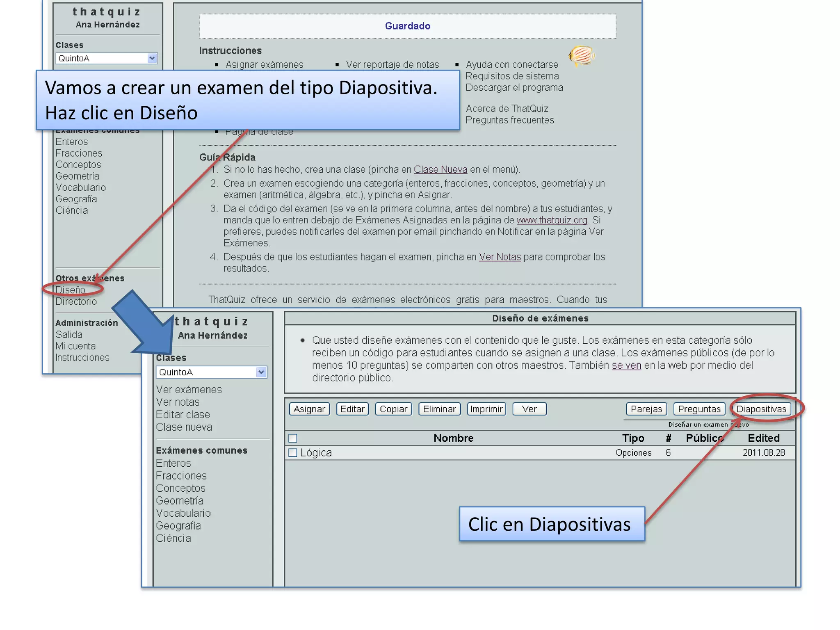Select Geometría in the Diseño window sidebar
The height and width of the screenshot is (630, 840).
(x=180, y=500)
